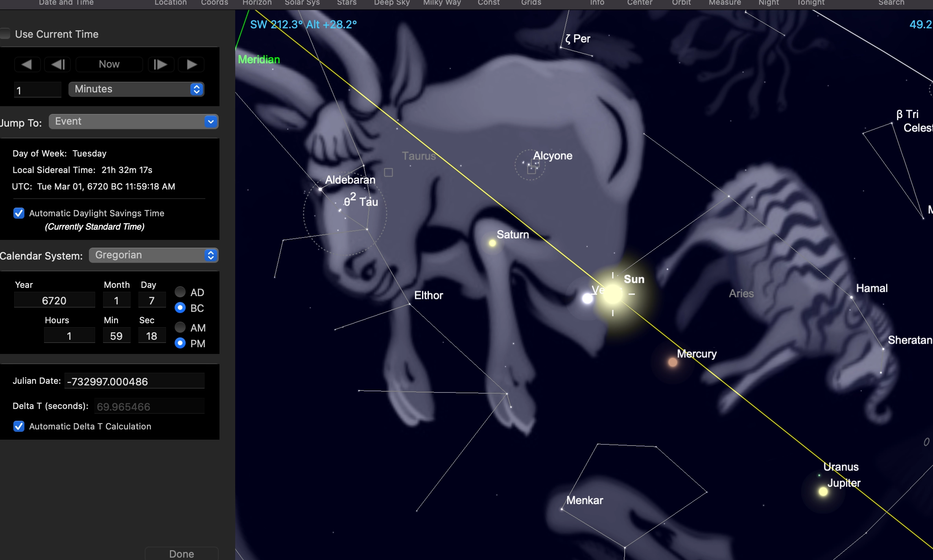
Task: Toggle Automatic Delta T Calculation checkbox
Action: pos(19,426)
